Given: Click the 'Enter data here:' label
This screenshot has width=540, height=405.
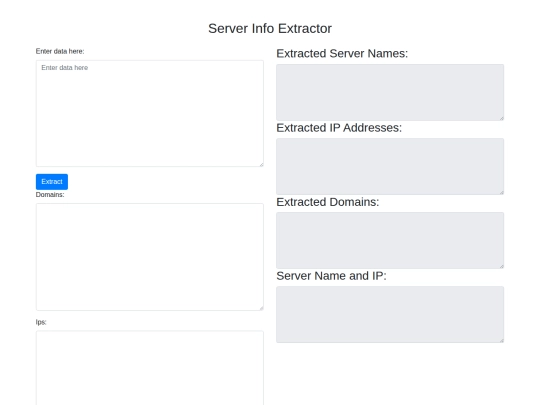Looking at the screenshot, I should tap(60, 51).
